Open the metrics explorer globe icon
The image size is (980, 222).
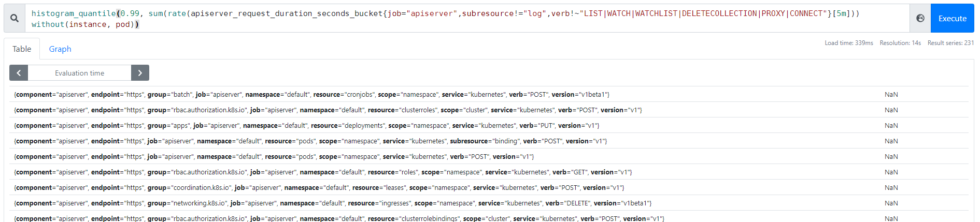coord(920,19)
